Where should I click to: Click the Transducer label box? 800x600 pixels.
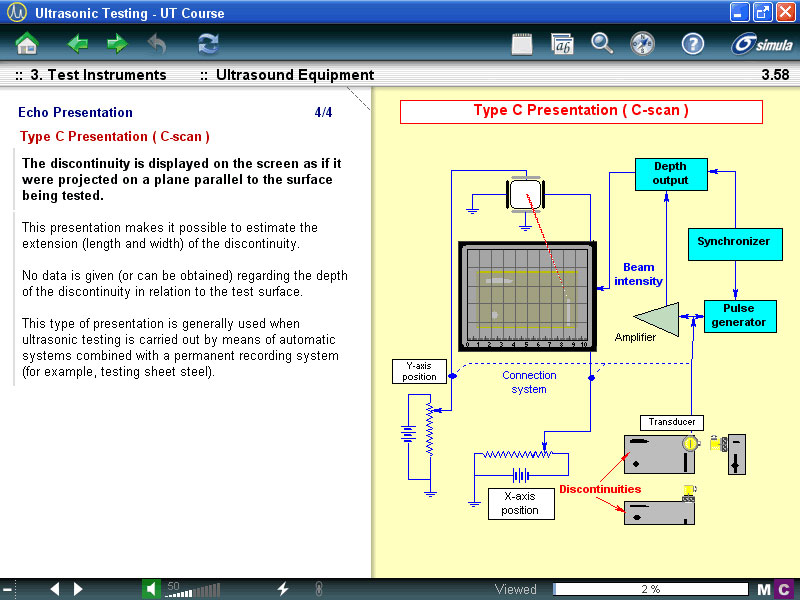671,422
